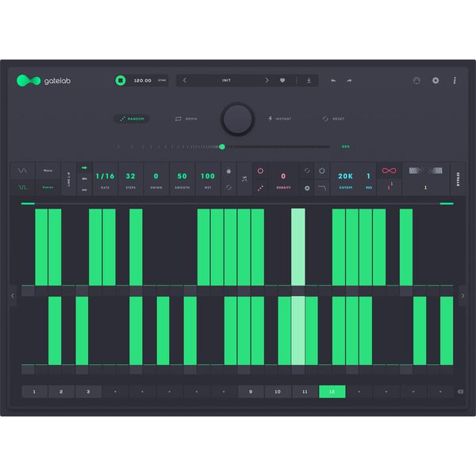Screen dimensions: 476x476
Task: Toggle the pink infinity loop icon
Action: click(x=389, y=171)
